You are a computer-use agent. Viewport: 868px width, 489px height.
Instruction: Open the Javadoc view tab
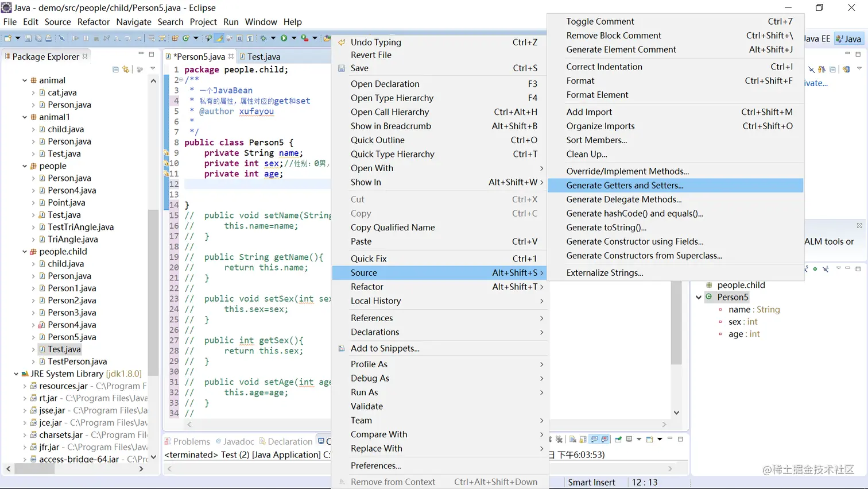235,441
